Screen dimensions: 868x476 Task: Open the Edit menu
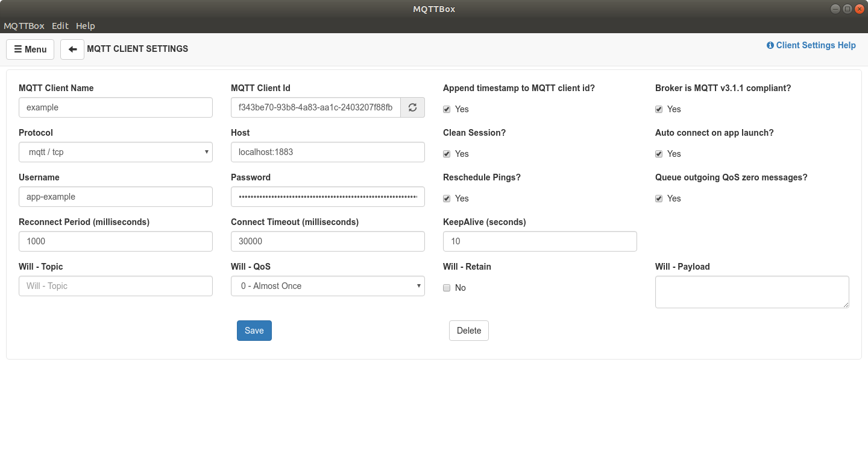pos(60,26)
